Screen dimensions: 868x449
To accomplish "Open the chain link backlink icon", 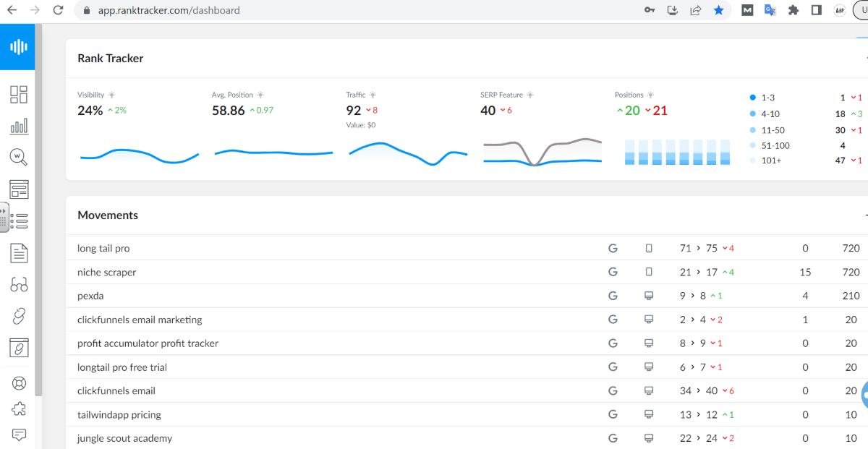I will 19,316.
